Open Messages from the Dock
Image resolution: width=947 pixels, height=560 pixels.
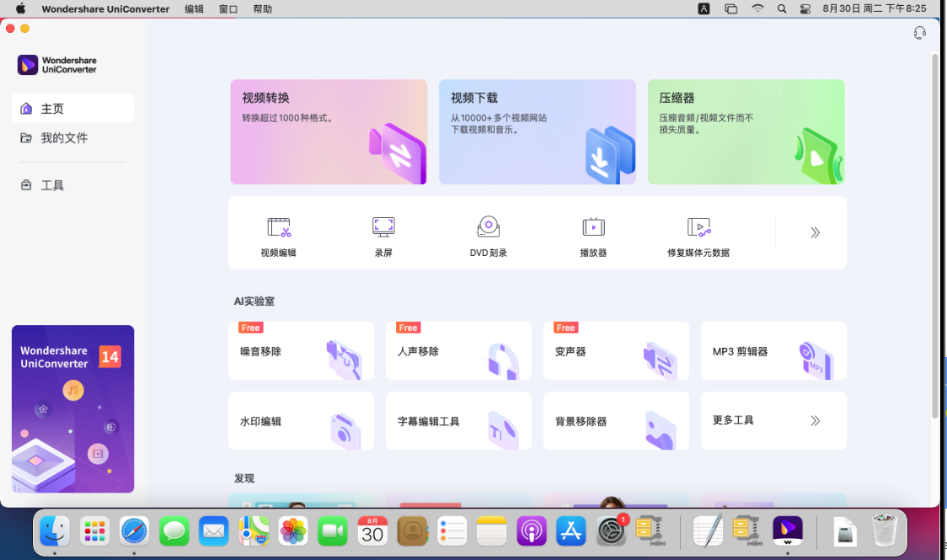tap(174, 531)
